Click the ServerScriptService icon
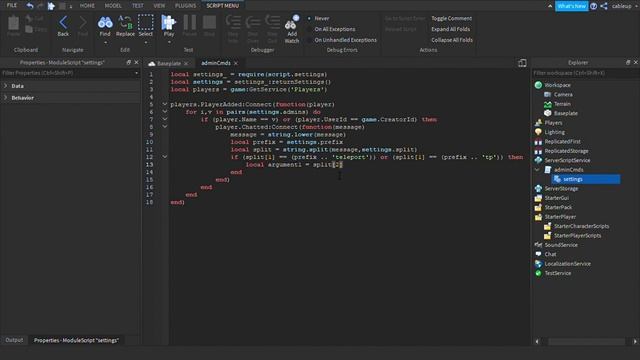Image resolution: width=640 pixels, height=360 pixels. pyautogui.click(x=538, y=160)
